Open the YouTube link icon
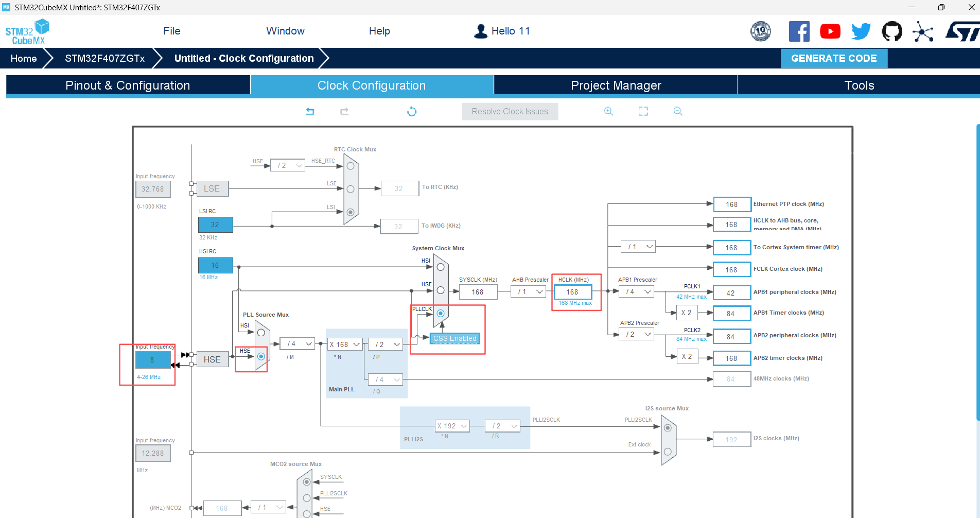Viewport: 980px width, 518px height. [830, 31]
